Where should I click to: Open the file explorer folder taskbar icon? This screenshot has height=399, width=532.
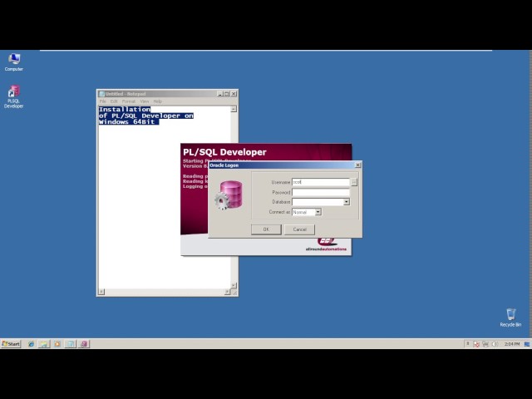click(x=44, y=343)
